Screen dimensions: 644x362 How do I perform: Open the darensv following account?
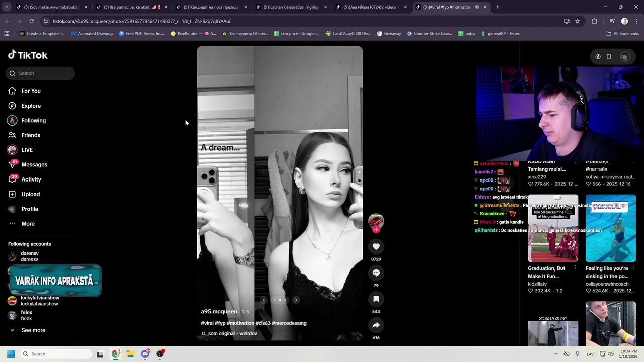click(29, 256)
